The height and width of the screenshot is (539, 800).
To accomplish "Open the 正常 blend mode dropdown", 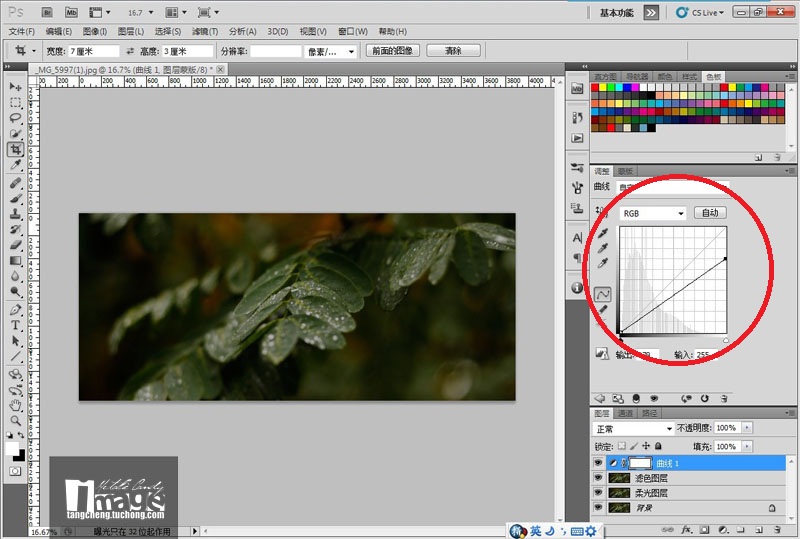I will click(634, 428).
